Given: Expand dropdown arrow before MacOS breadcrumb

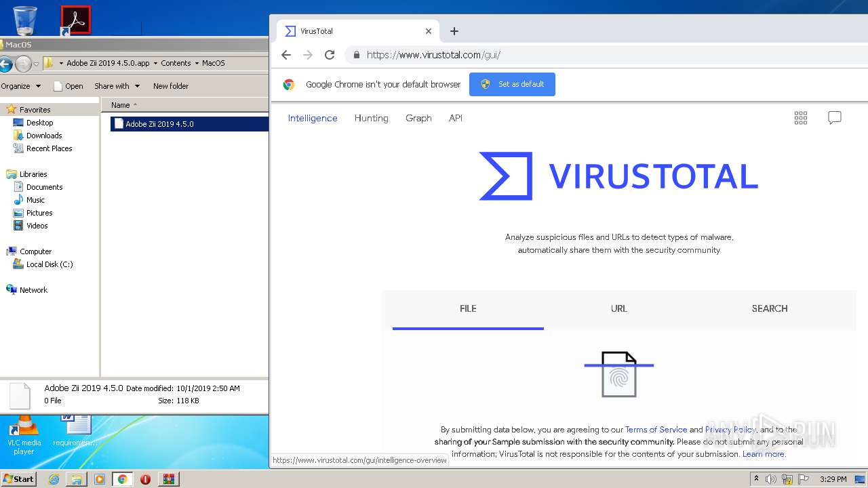Looking at the screenshot, I should click(x=197, y=63).
